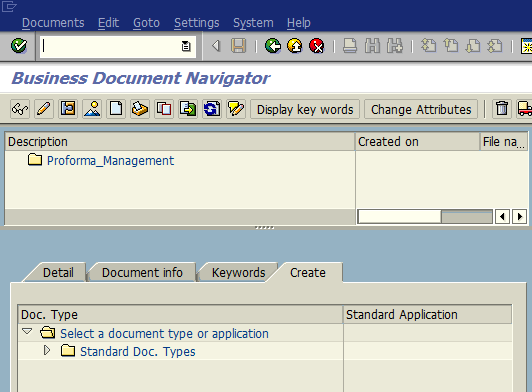
Task: Click the scroll left arrow button
Action: click(x=502, y=217)
